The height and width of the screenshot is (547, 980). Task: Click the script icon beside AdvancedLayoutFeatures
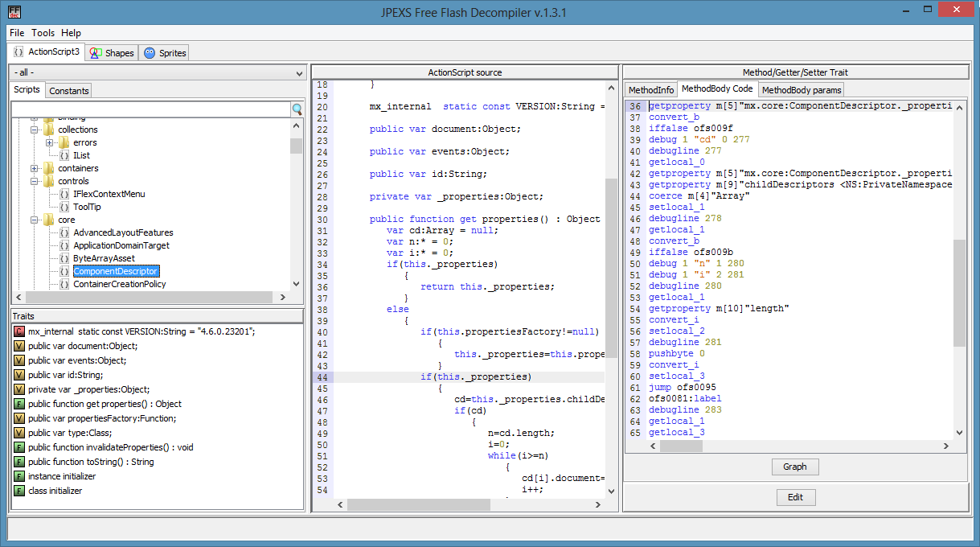(64, 232)
